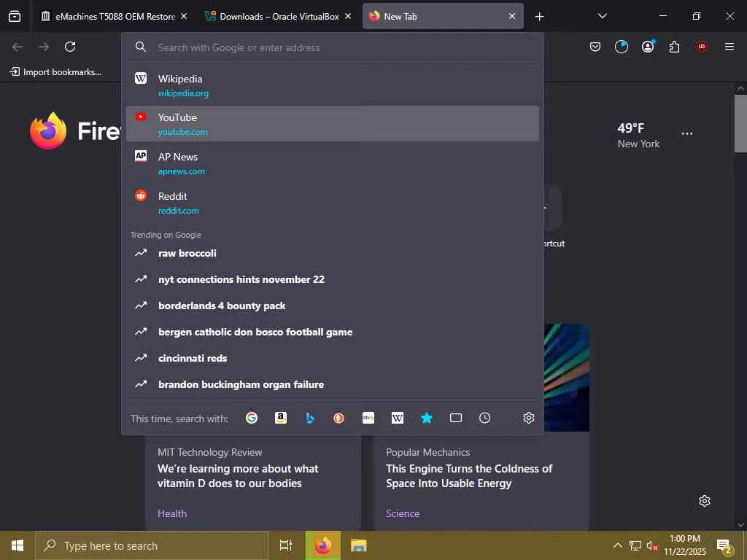Select nyt connections hints november 22
The height and width of the screenshot is (560, 747).
click(x=333, y=279)
